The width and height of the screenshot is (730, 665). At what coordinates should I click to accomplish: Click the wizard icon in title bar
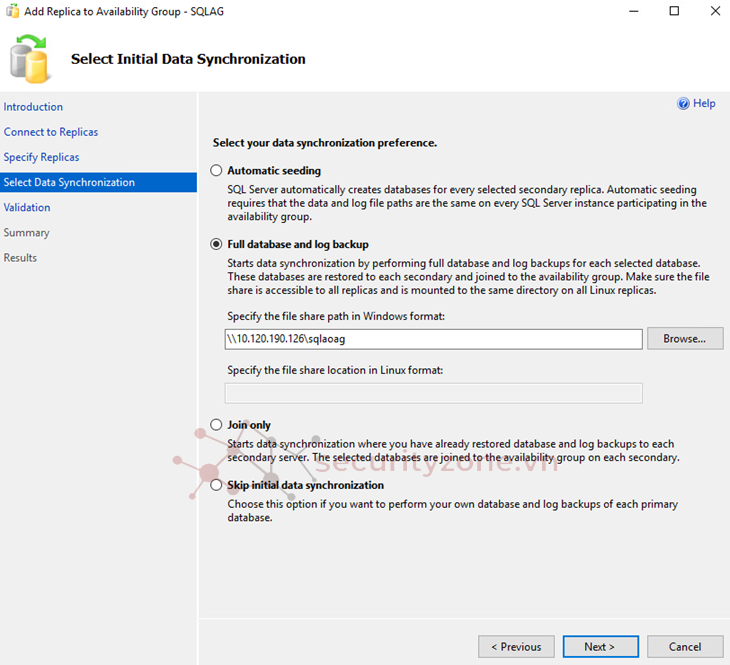click(12, 11)
